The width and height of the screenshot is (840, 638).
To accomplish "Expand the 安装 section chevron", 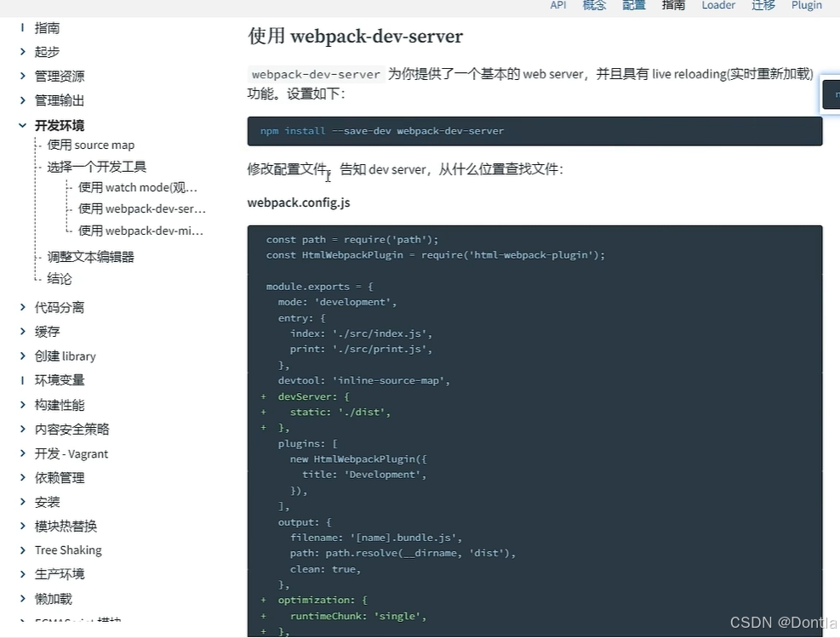I will tap(22, 501).
